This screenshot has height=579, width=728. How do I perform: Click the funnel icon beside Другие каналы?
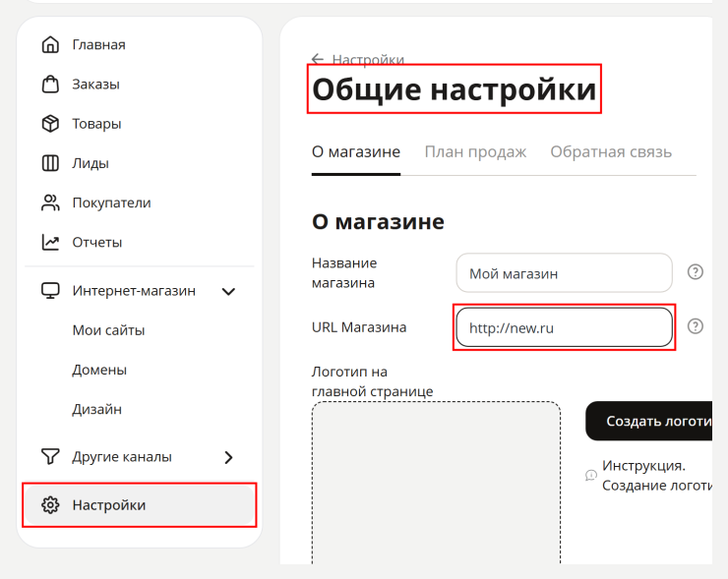coord(50,456)
